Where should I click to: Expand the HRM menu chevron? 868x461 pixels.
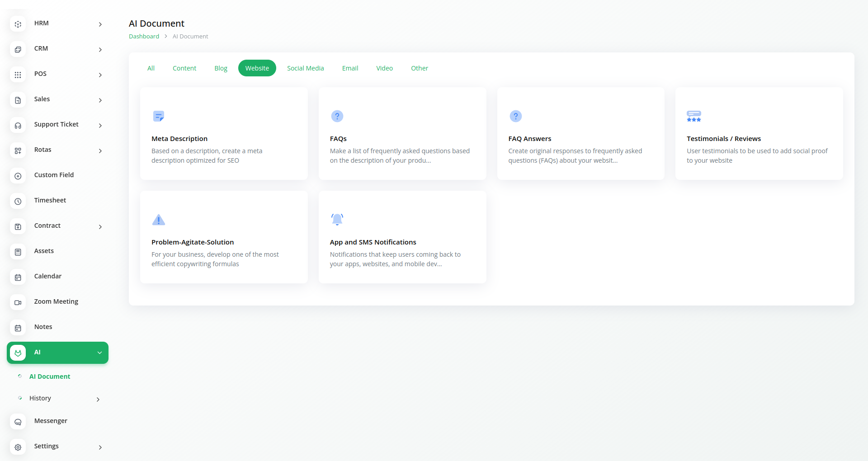click(100, 24)
